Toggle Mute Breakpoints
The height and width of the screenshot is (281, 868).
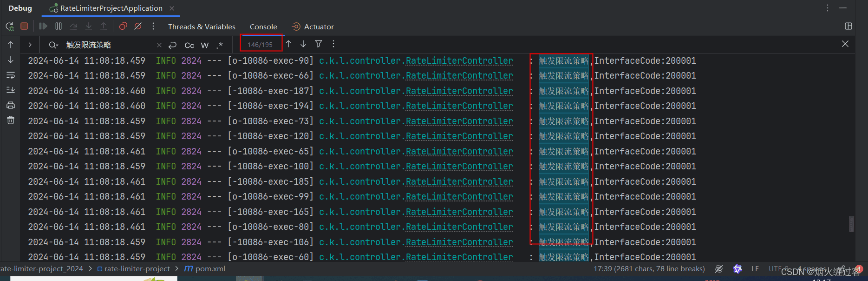tap(138, 27)
